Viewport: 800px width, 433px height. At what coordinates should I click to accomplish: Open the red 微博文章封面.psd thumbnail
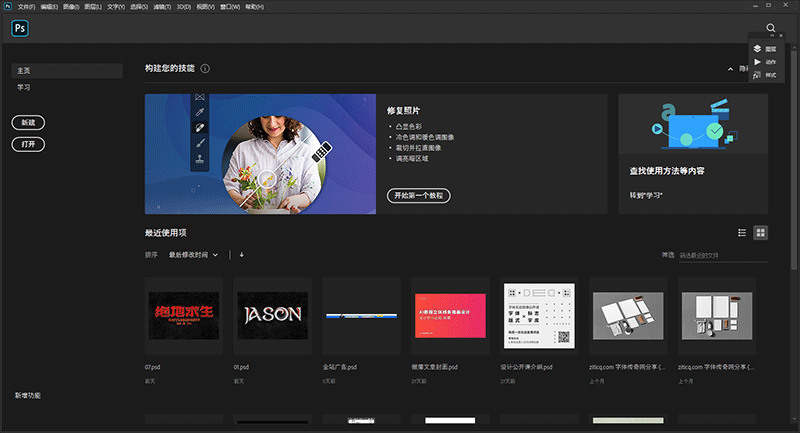point(450,316)
